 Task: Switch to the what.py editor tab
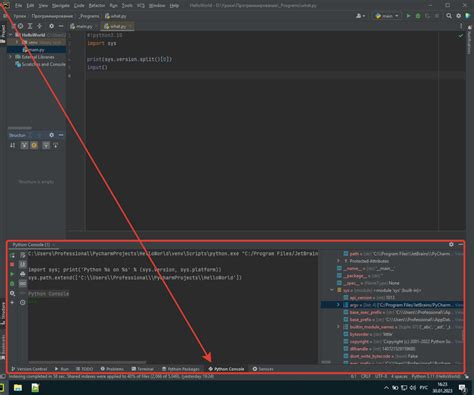coord(116,26)
